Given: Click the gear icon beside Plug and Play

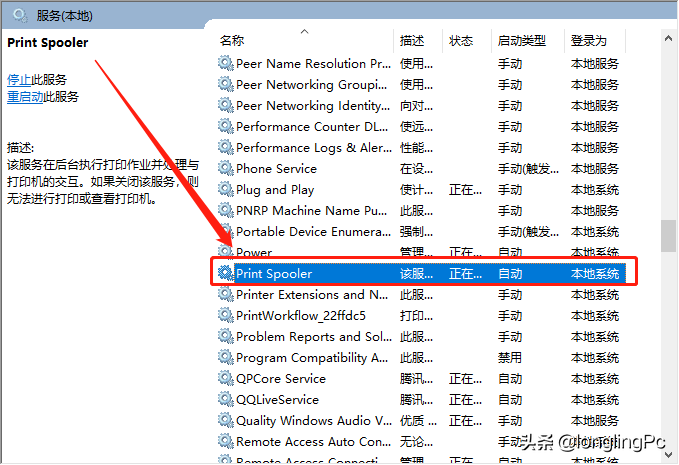Looking at the screenshot, I should [225, 189].
